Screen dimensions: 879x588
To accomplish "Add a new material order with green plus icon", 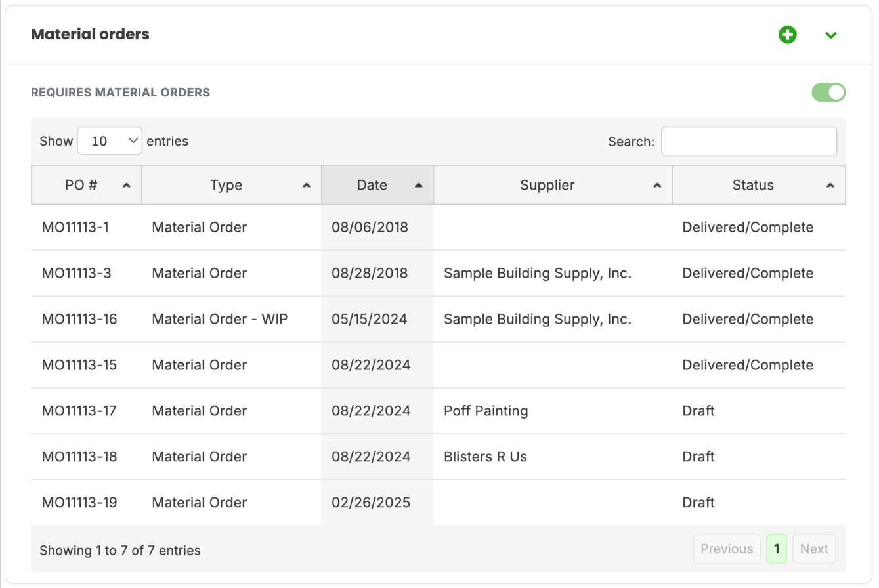I will (x=787, y=35).
